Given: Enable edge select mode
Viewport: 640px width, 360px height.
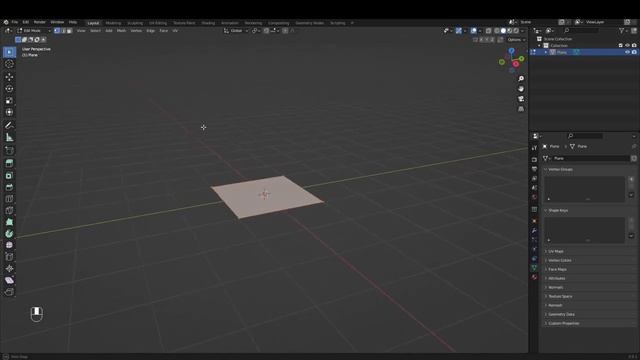Looking at the screenshot, I should coord(63,31).
